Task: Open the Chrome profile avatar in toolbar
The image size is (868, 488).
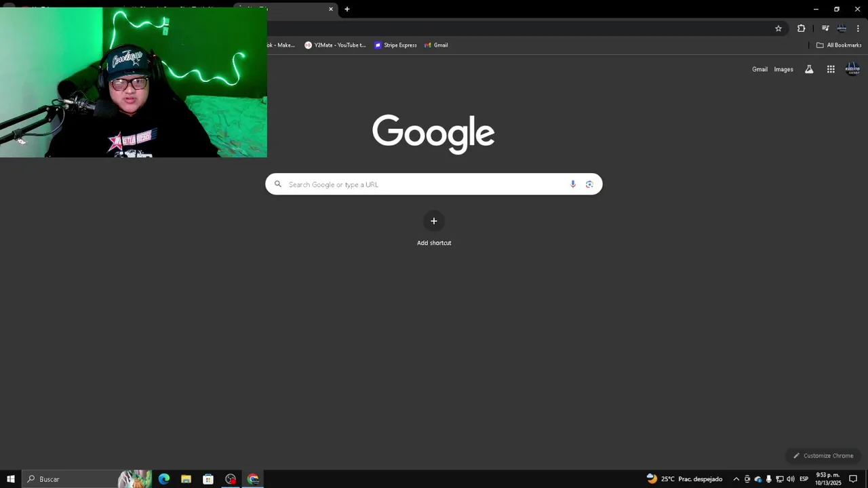Action: pos(842,28)
